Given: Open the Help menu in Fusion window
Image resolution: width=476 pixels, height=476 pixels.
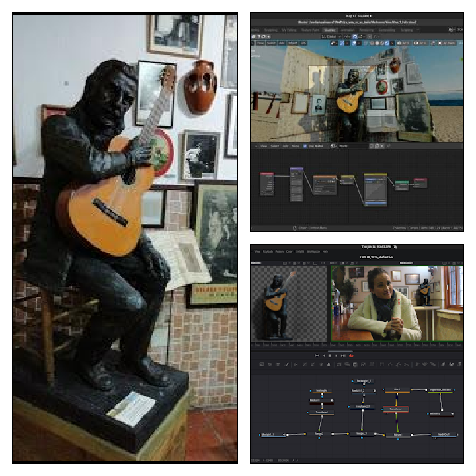Looking at the screenshot, I should click(325, 251).
